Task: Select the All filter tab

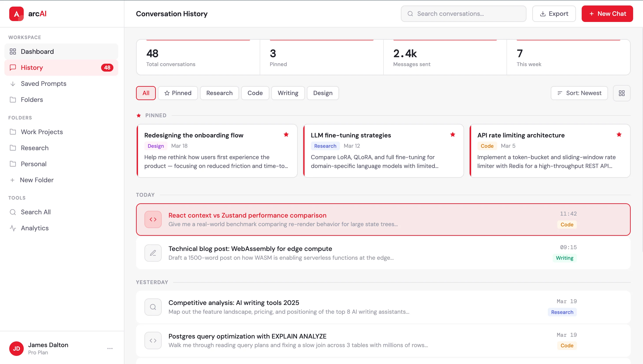Action: click(x=146, y=93)
